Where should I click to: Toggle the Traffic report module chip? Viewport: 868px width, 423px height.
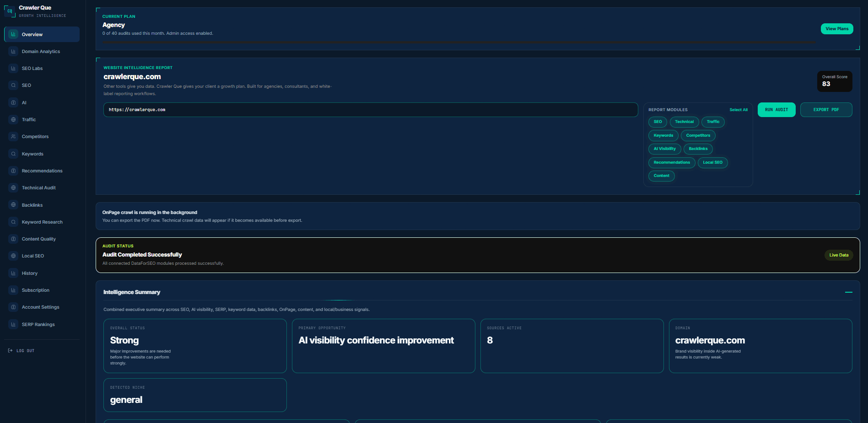(x=713, y=122)
